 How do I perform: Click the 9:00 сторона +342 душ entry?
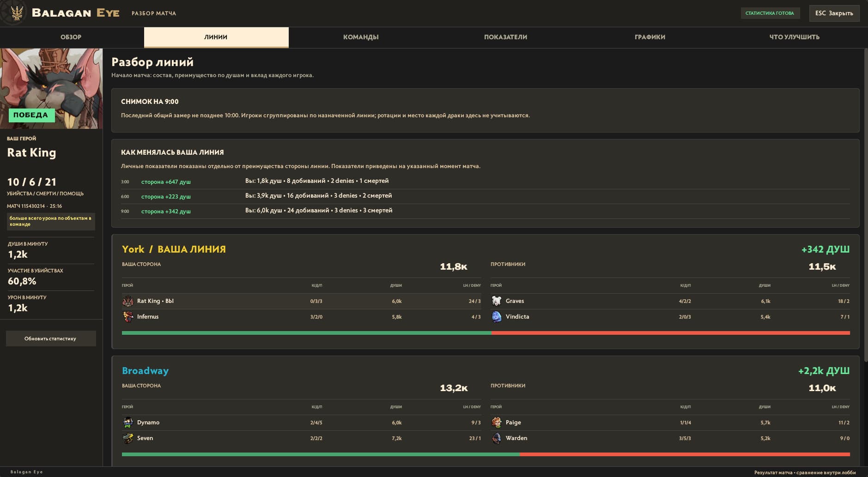coord(166,211)
